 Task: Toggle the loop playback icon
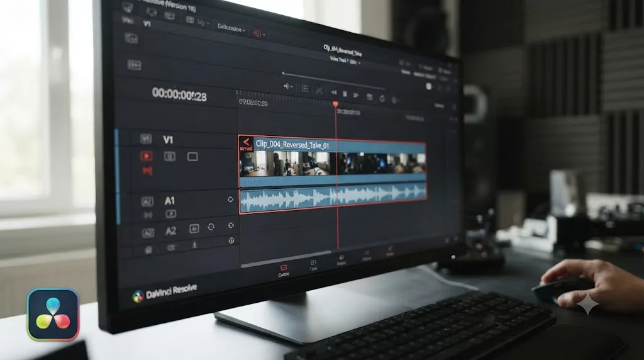tap(382, 98)
